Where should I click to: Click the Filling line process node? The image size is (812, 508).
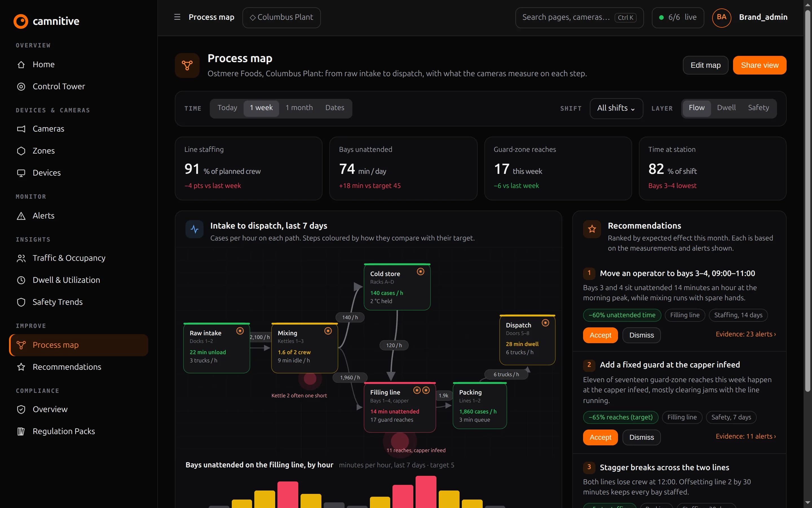(x=400, y=407)
